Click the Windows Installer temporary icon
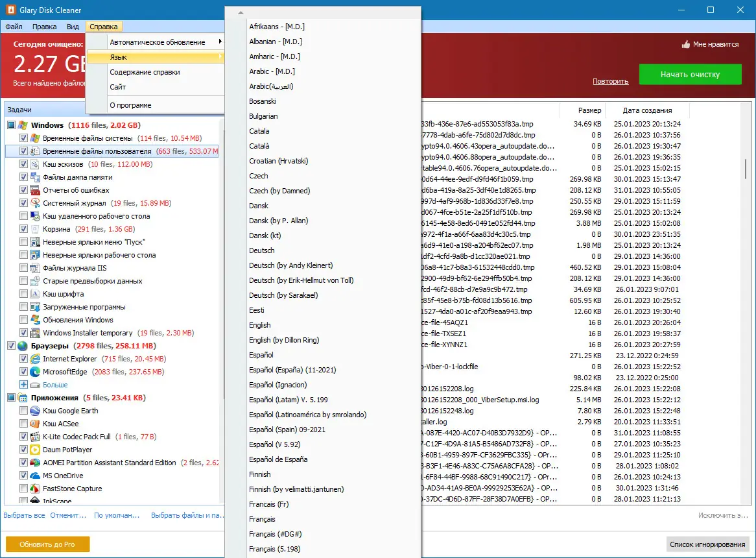This screenshot has width=756, height=558. click(x=35, y=333)
